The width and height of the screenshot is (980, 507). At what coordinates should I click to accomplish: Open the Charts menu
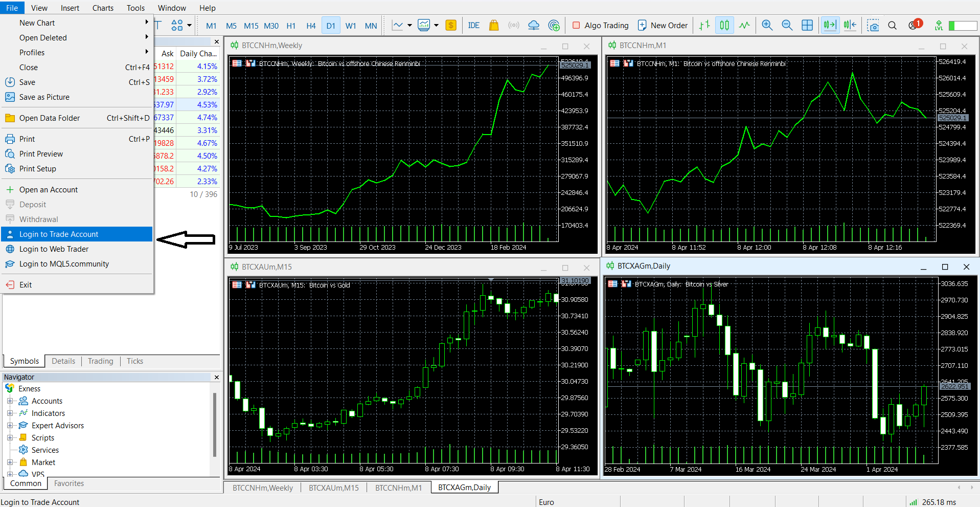click(x=103, y=8)
